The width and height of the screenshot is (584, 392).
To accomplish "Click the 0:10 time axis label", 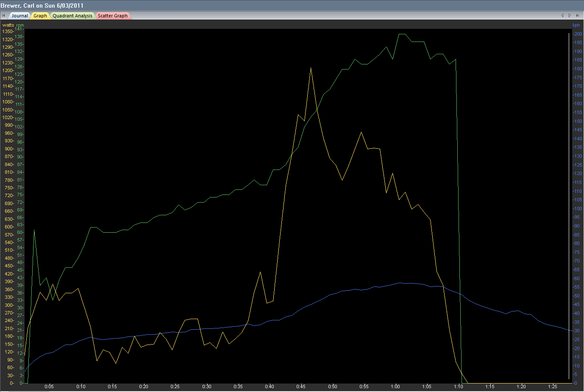I will (81, 386).
